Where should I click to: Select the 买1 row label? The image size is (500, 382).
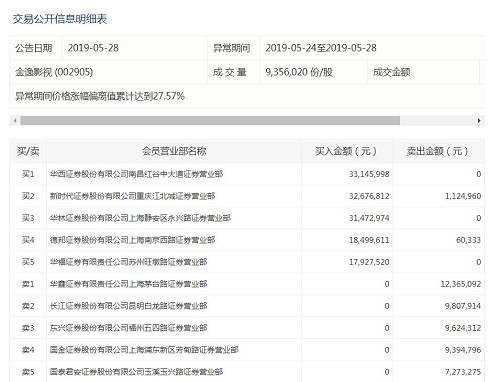pyautogui.click(x=28, y=174)
